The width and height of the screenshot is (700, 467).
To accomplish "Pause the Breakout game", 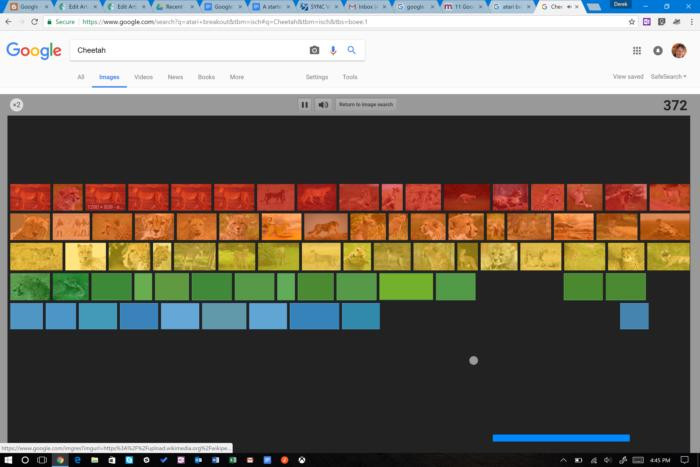I will tap(305, 104).
